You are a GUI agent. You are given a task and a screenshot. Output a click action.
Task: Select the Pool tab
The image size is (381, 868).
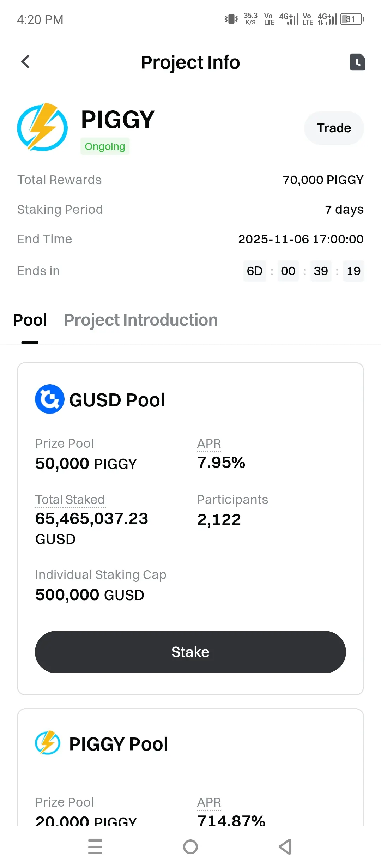(x=30, y=320)
